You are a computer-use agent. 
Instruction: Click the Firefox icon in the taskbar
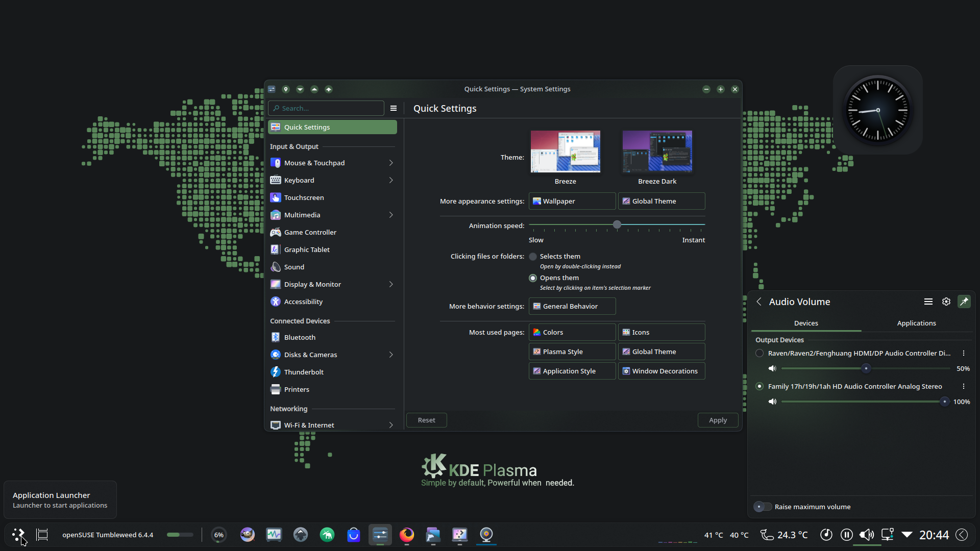click(x=407, y=535)
